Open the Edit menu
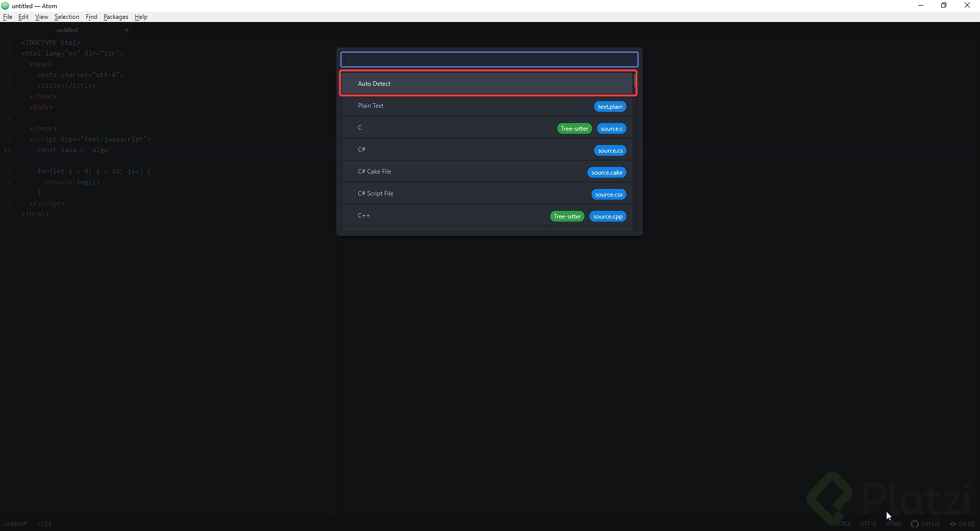980x531 pixels. coord(23,17)
